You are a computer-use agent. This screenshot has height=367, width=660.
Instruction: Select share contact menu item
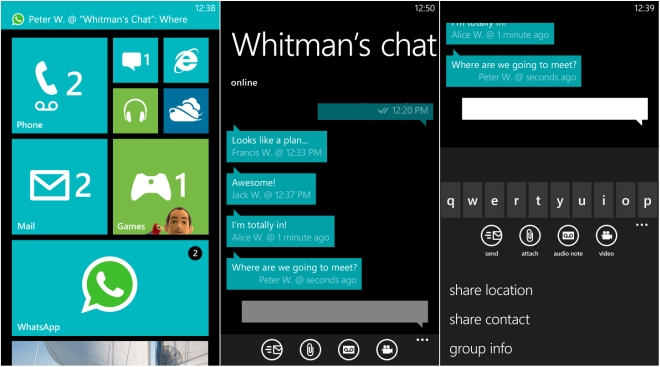pyautogui.click(x=489, y=319)
